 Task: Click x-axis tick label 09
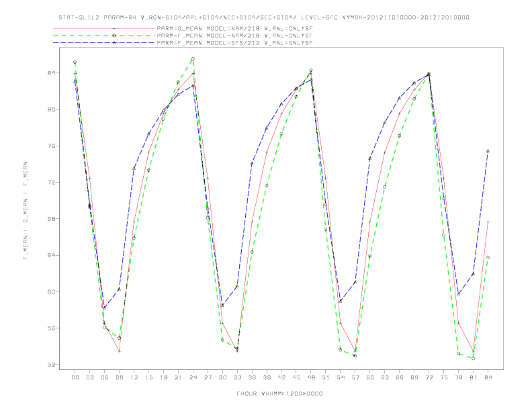119,377
